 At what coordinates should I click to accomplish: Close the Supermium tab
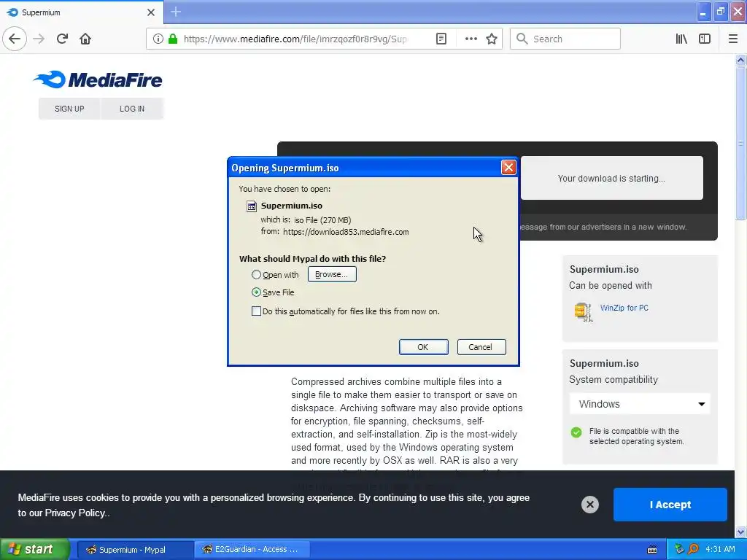(x=151, y=12)
